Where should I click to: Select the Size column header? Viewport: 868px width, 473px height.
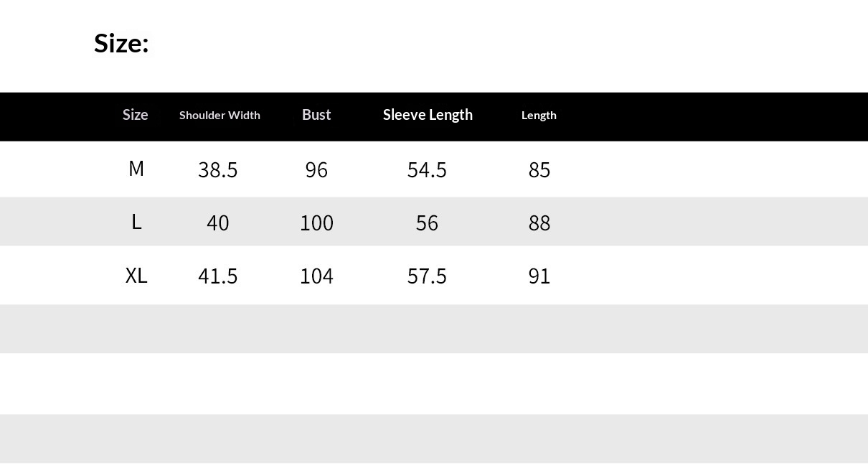click(135, 115)
